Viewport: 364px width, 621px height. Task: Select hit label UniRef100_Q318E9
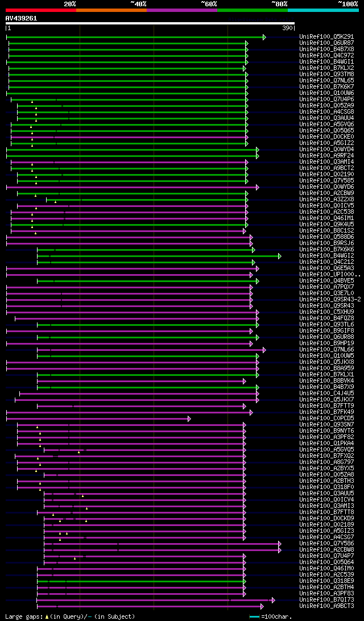coord(327,581)
